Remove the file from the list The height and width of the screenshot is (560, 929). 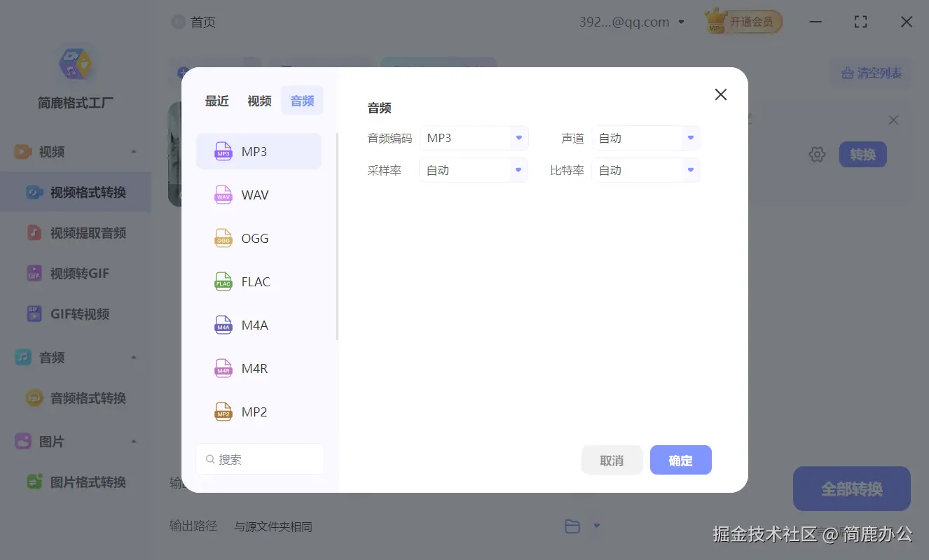coord(893,120)
